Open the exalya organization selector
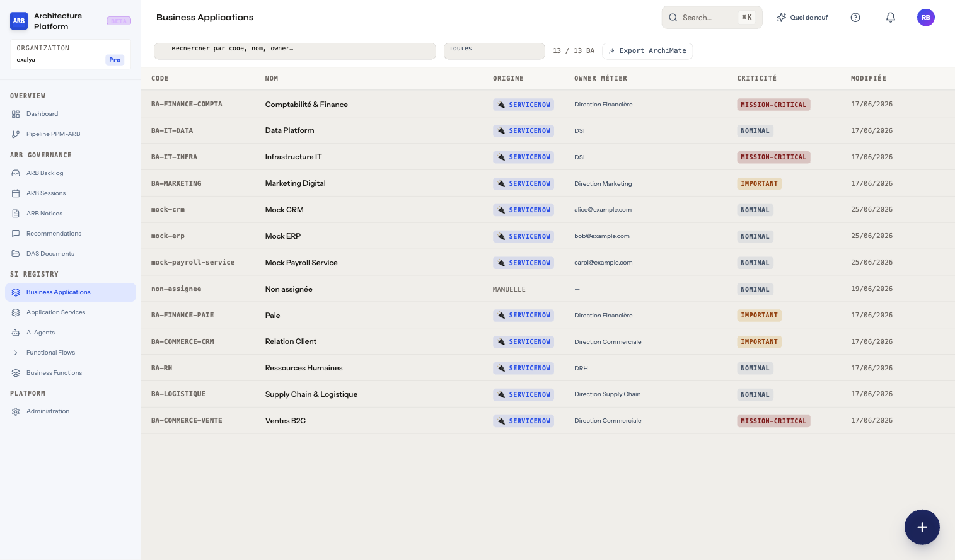955x560 pixels. pos(71,54)
